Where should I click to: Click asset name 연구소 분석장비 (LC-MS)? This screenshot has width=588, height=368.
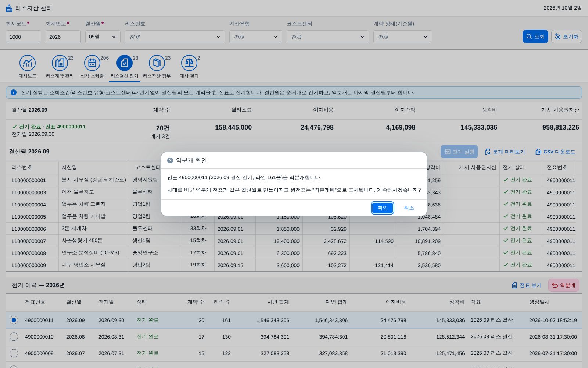point(90,253)
